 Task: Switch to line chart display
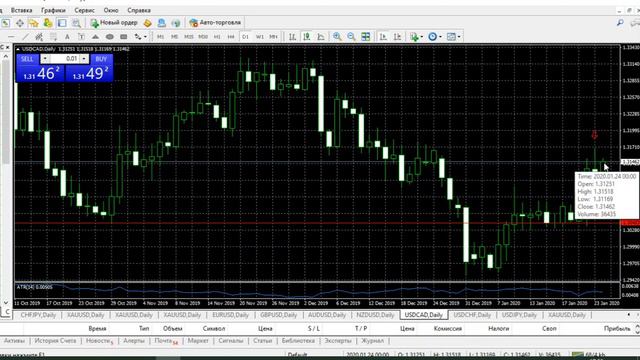[321, 37]
